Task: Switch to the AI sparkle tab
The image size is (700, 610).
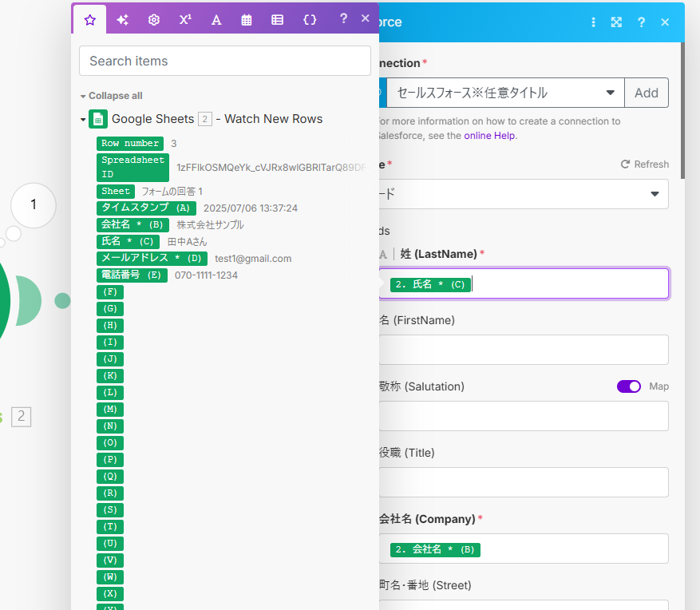Action: tap(122, 20)
